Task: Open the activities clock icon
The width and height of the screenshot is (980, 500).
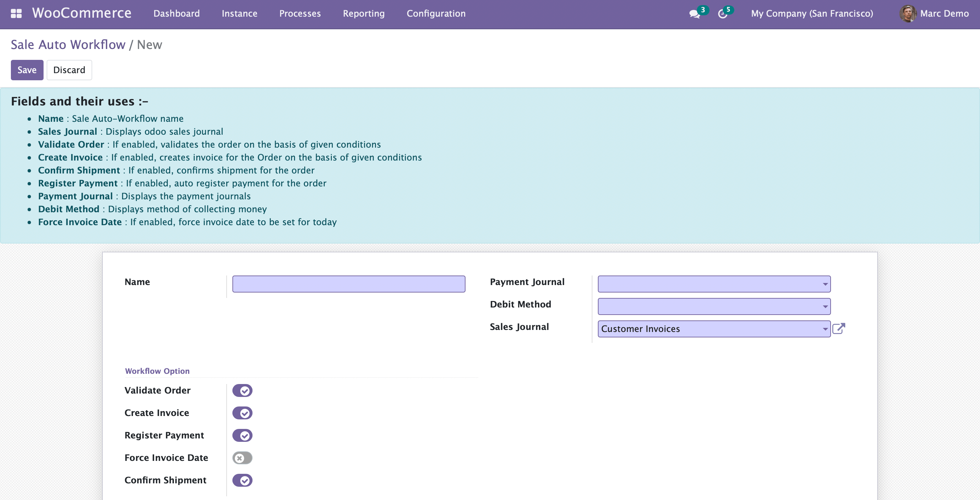Action: tap(722, 14)
